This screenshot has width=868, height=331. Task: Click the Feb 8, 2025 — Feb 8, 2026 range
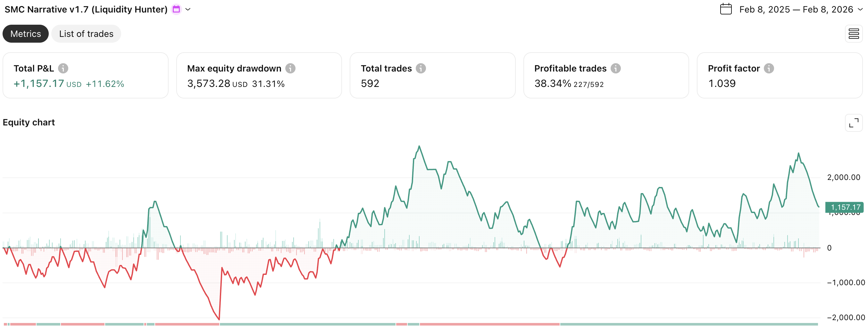click(x=796, y=9)
